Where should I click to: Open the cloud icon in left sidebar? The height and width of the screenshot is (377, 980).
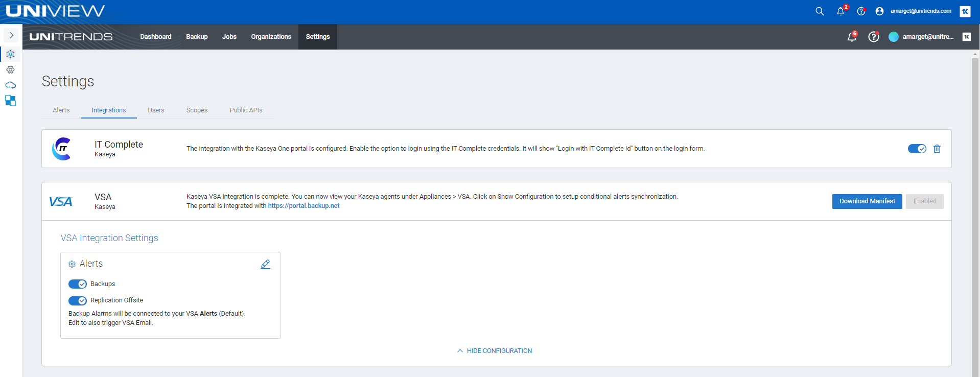pos(11,85)
